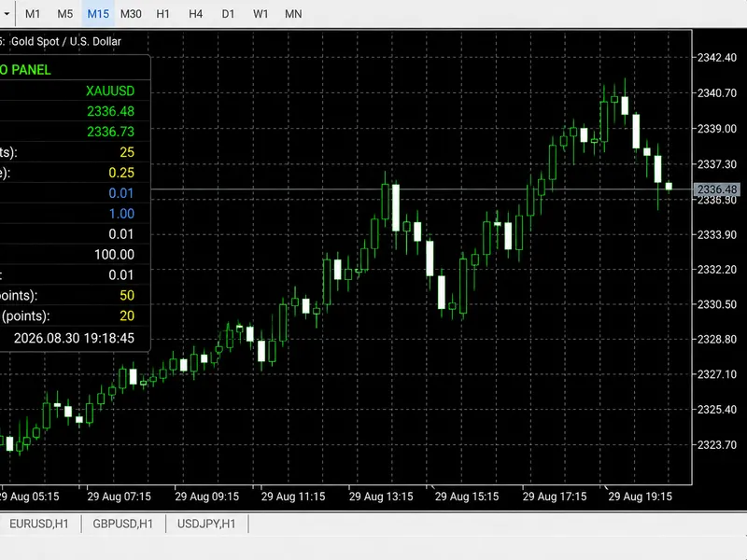The image size is (747, 560).
Task: Click the current price tag 2336.48 on the price scale
Action: pos(717,189)
